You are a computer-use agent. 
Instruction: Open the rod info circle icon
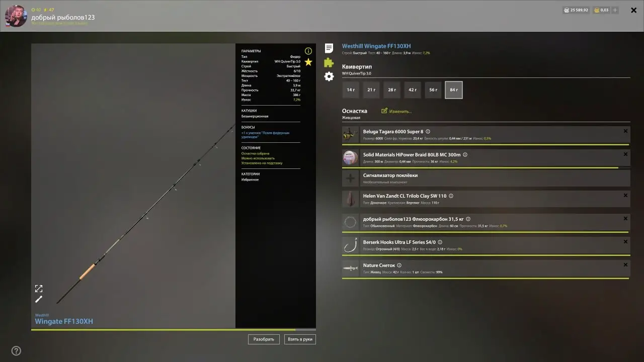[308, 51]
